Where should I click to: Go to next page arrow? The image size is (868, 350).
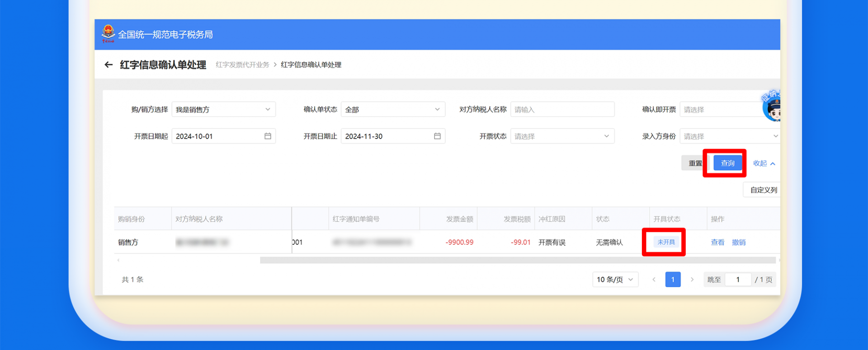692,280
